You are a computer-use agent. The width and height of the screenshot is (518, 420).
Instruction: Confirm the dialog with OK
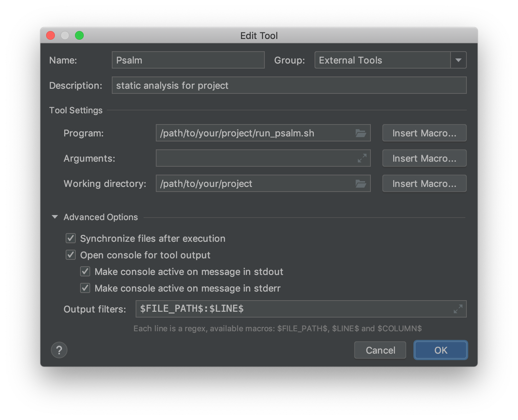tap(441, 350)
